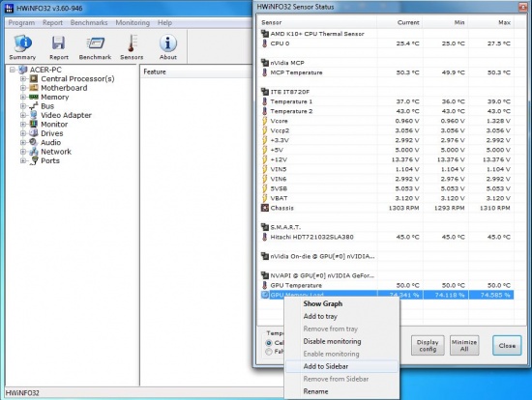
Task: Click the Network icon in tree
Action: coord(34,152)
